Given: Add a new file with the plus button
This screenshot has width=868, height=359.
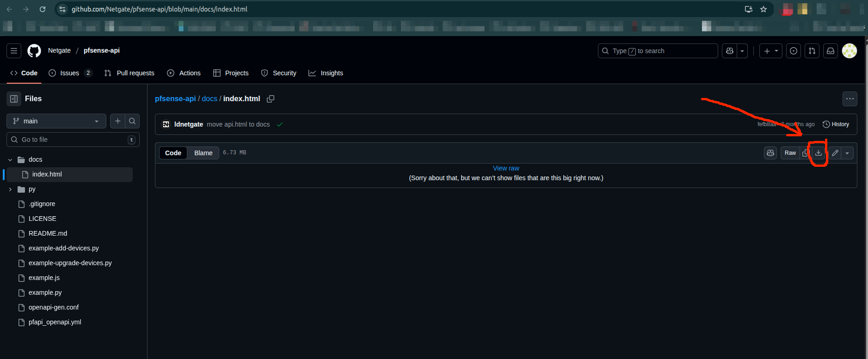Looking at the screenshot, I should 118,121.
